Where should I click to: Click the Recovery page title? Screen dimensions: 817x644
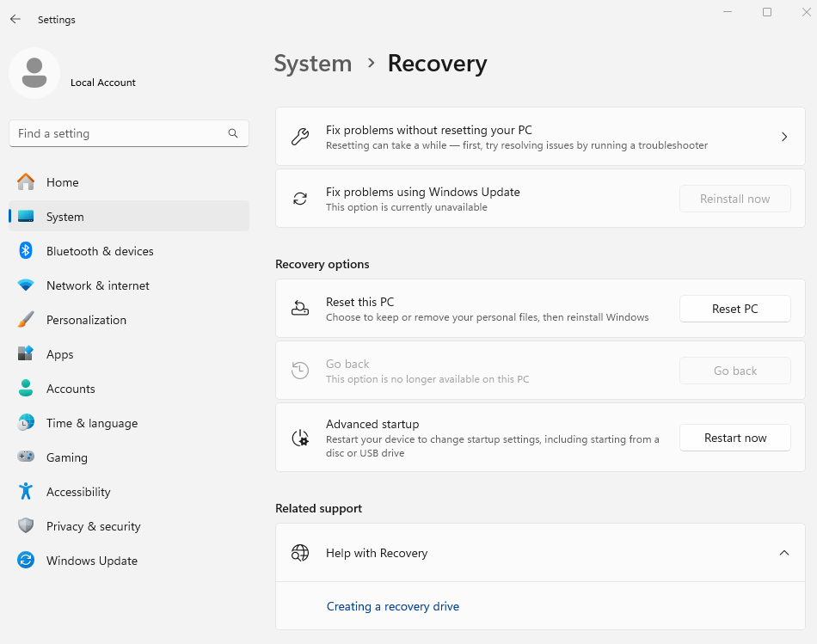pos(437,64)
